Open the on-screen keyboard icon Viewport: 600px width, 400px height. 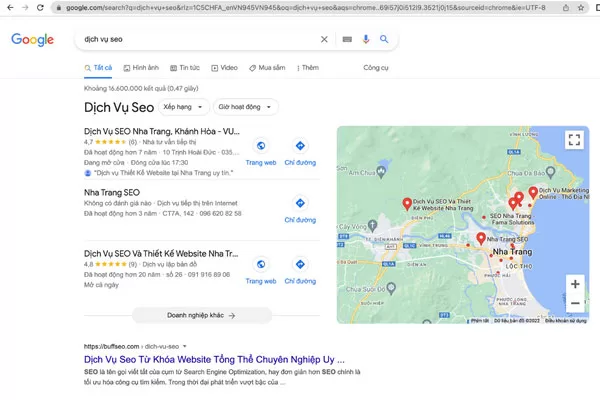347,39
